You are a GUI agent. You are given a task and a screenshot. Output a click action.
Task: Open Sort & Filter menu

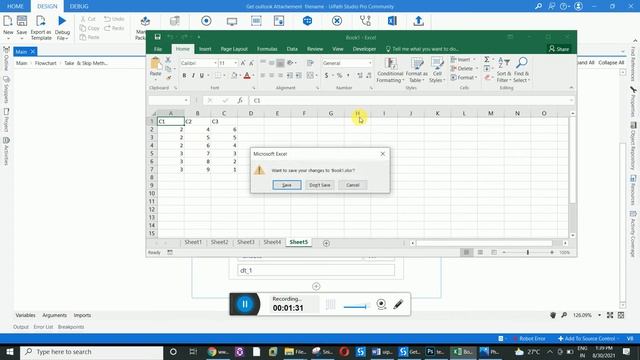(x=504, y=70)
